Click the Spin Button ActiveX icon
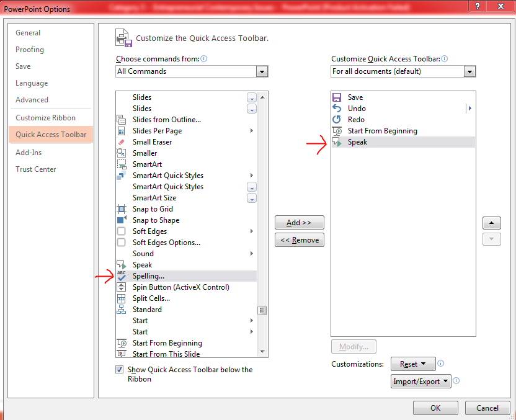 coord(121,287)
